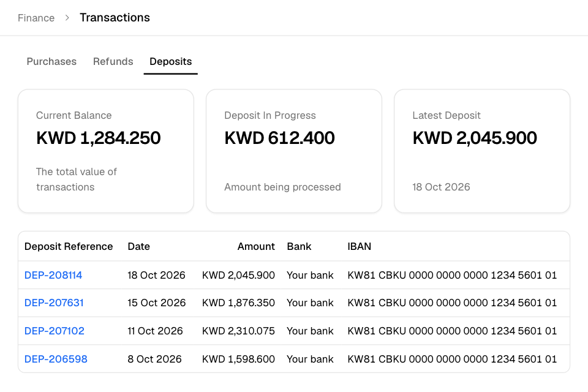Click the date in the DEP-208114 row

tap(156, 276)
